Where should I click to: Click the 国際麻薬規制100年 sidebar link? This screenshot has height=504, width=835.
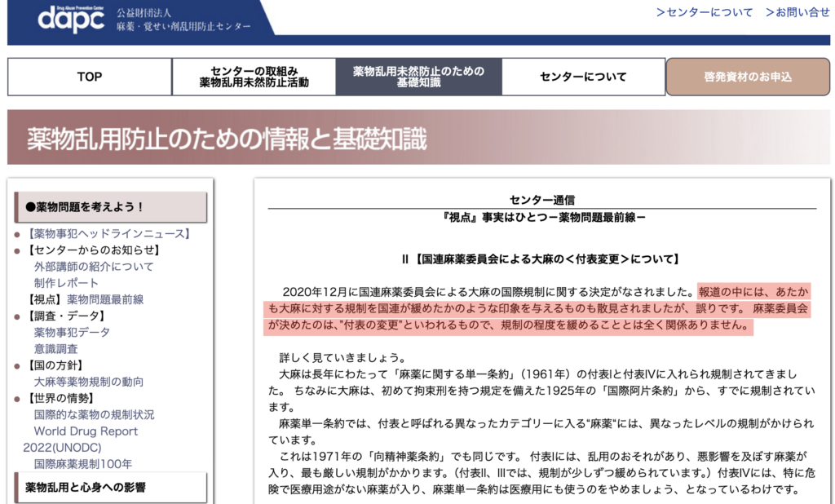(82, 464)
